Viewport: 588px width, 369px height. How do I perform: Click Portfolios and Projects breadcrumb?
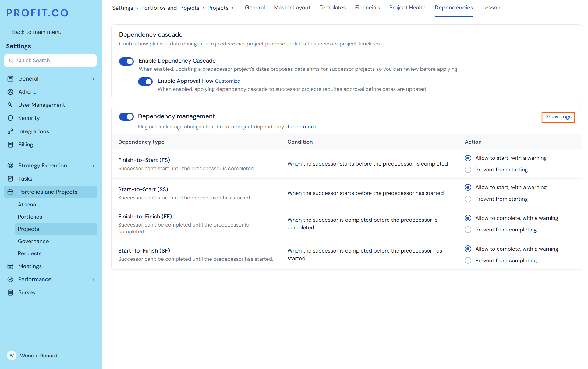[170, 8]
